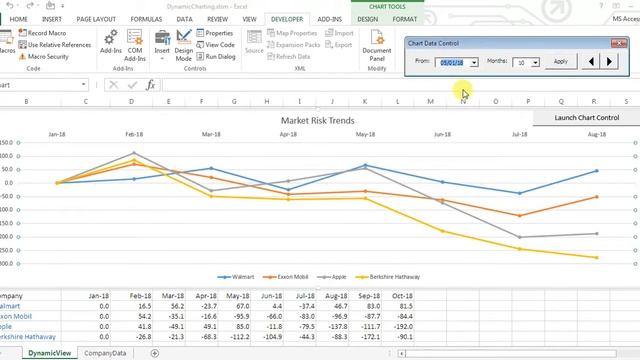The image size is (640, 360).
Task: Open Macro Security settings
Action: click(44, 56)
